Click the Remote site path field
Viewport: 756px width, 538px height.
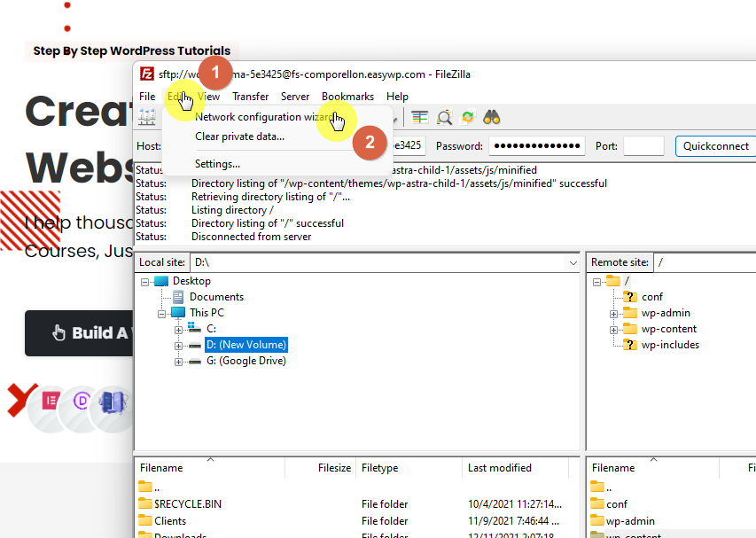tap(705, 262)
